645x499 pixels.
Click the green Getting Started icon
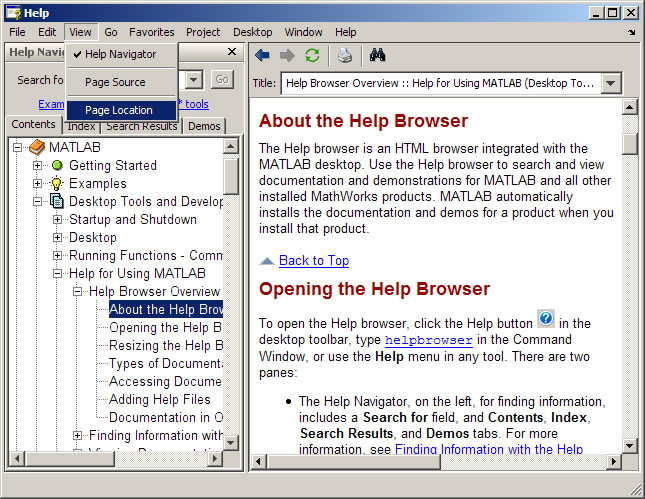click(57, 165)
